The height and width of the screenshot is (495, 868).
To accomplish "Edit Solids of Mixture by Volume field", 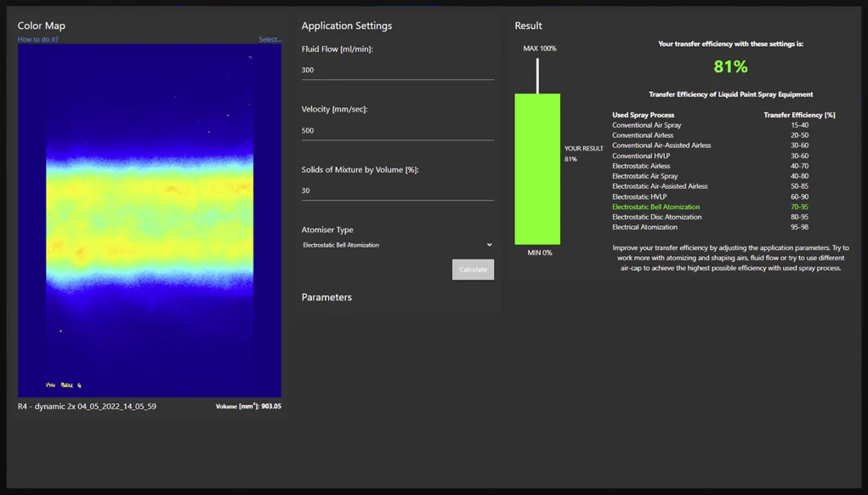I will pos(398,191).
